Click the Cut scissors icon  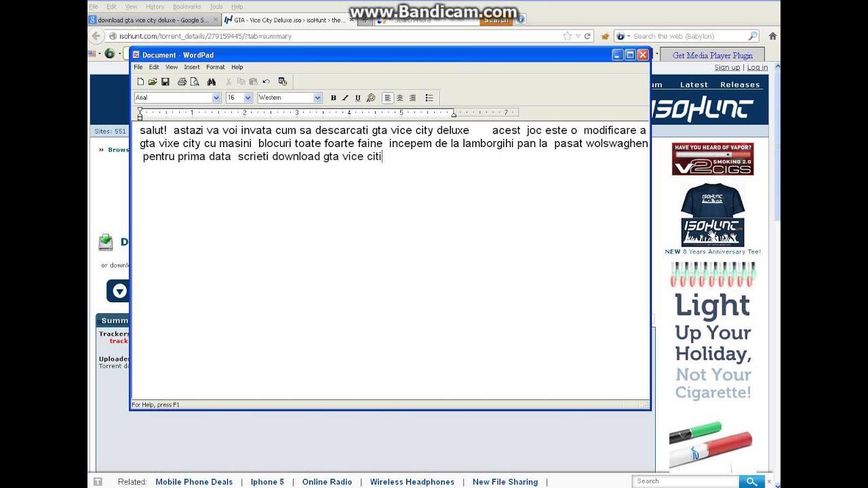point(229,82)
